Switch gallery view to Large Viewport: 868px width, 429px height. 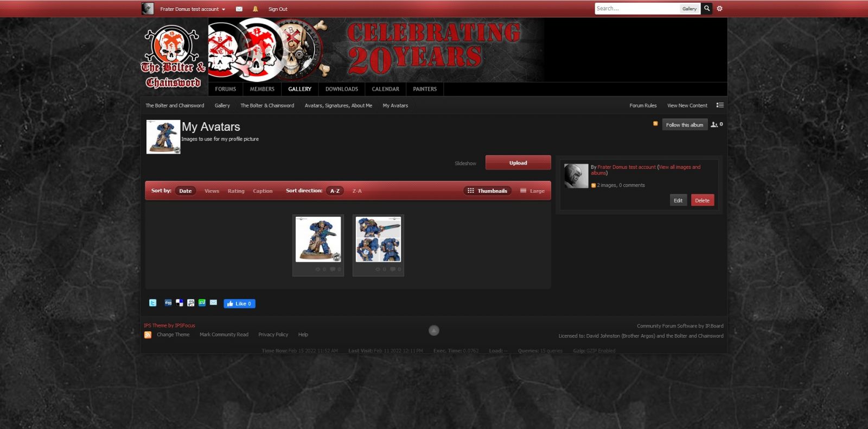tap(532, 191)
